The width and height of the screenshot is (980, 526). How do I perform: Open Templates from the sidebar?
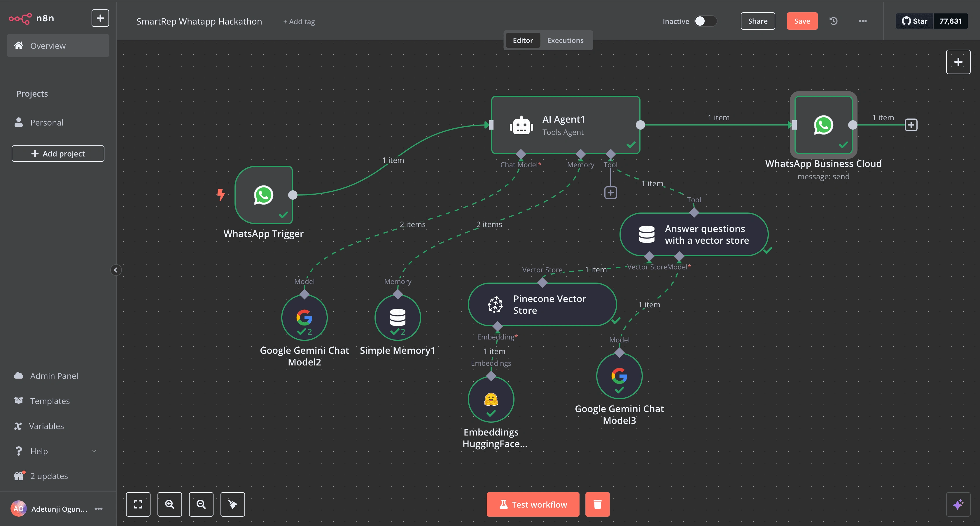pos(58,401)
